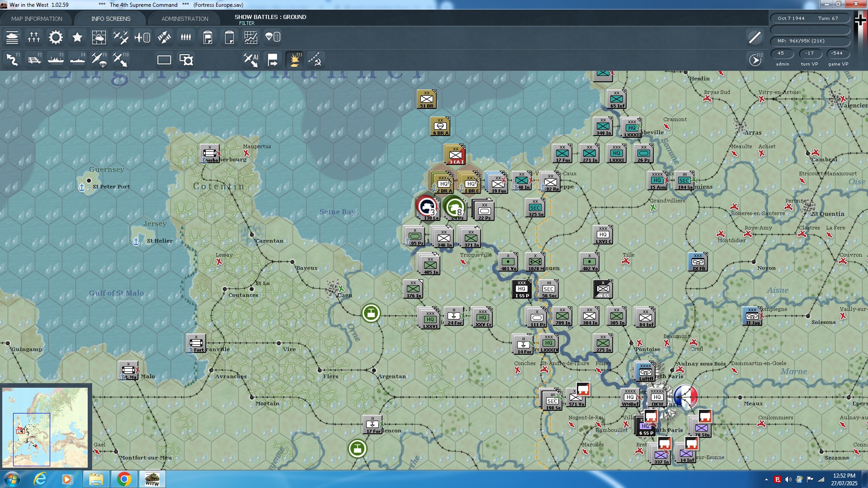Screen dimensions: 868x488
Task: Click the admin points value 45
Action: (782, 53)
